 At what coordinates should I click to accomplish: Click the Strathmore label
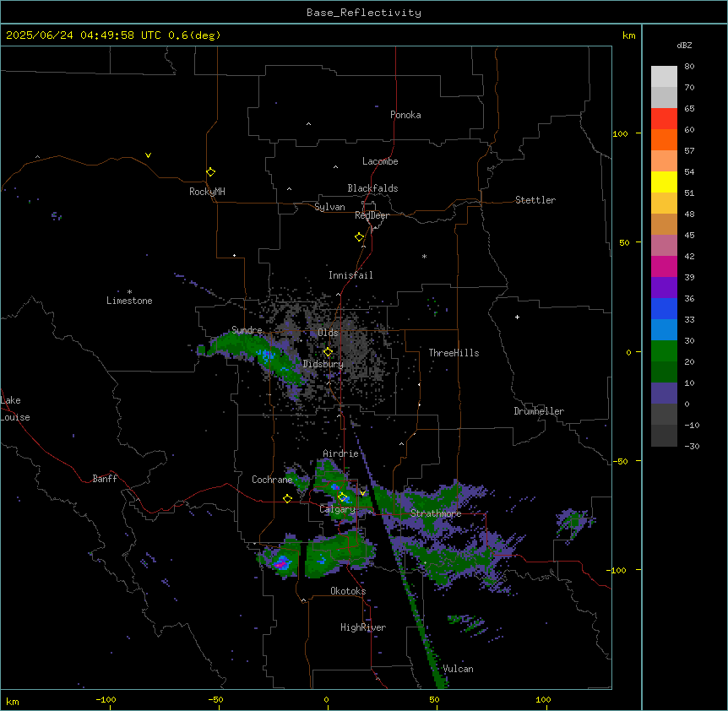(436, 513)
